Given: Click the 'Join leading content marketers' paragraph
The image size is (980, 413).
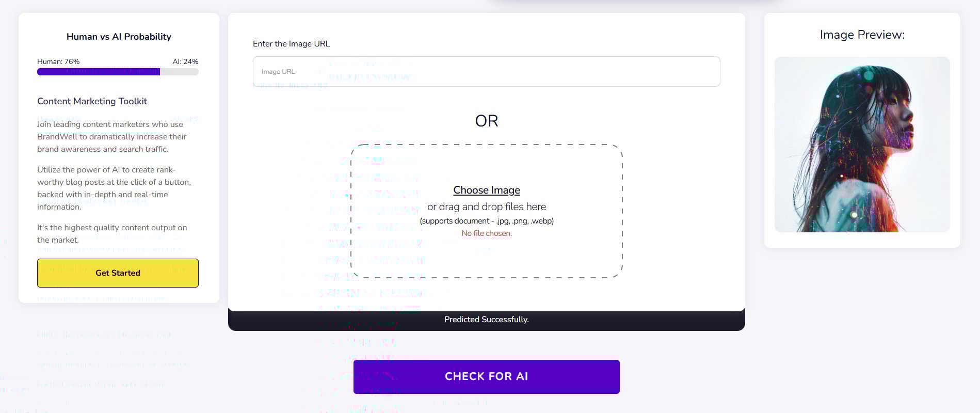Looking at the screenshot, I should click(111, 137).
